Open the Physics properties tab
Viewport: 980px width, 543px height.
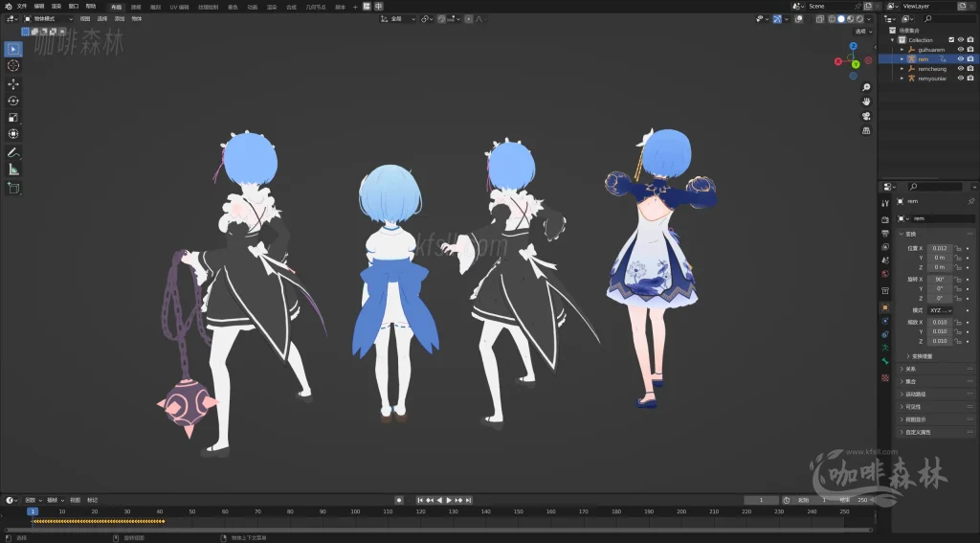click(885, 321)
